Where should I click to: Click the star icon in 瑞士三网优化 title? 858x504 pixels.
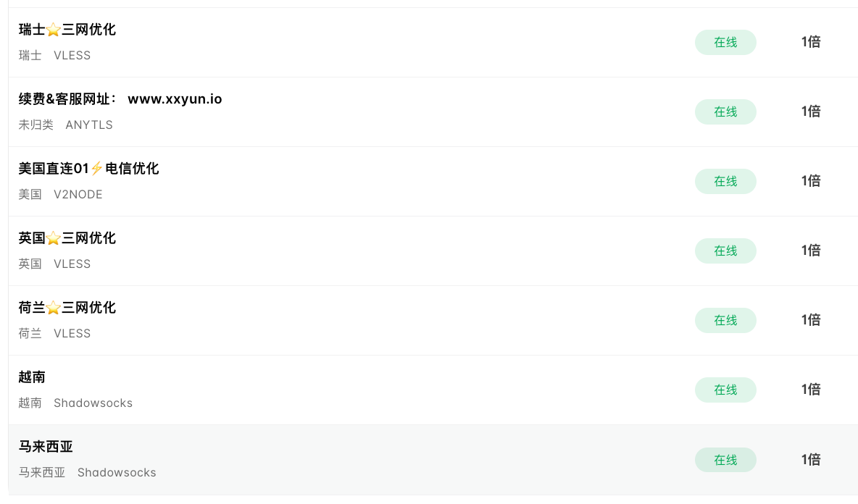click(x=53, y=30)
